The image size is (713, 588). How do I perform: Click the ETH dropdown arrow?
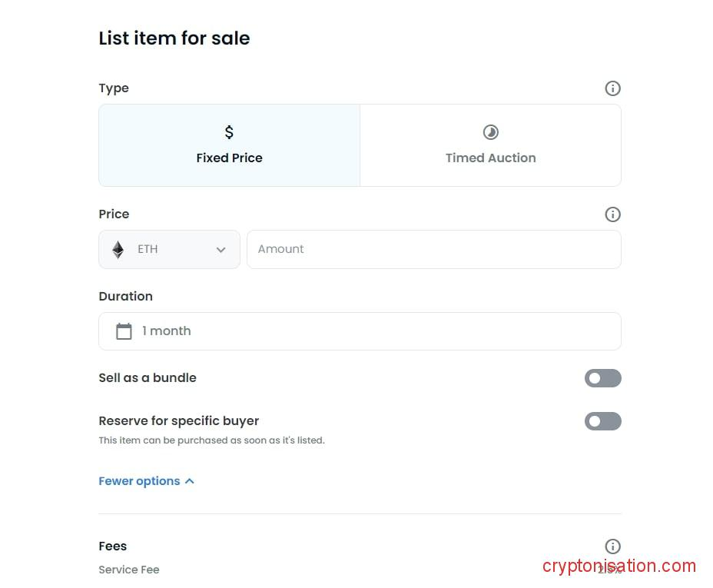click(221, 250)
